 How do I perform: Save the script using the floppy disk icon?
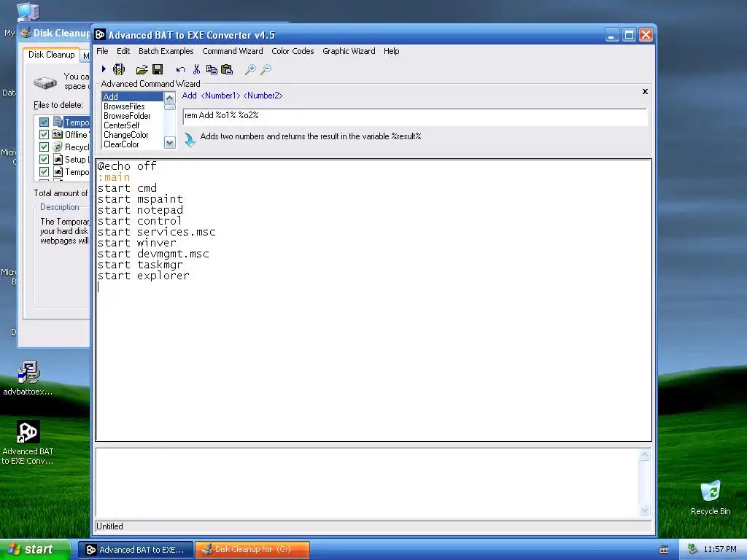coord(158,69)
